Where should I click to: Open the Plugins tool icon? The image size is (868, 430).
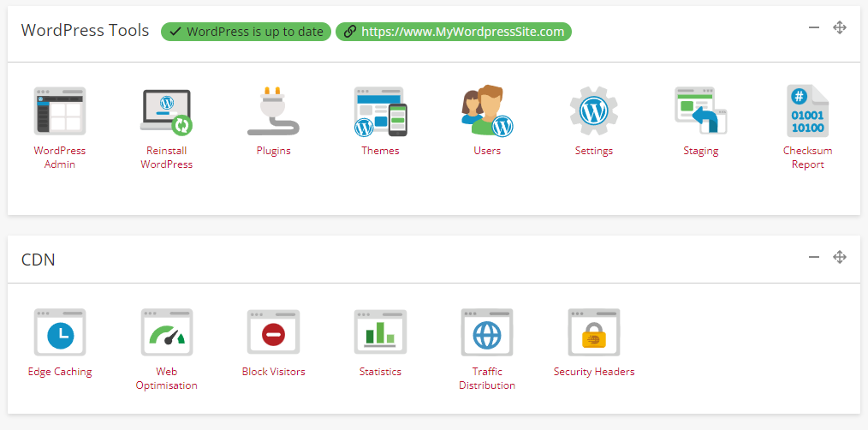(x=273, y=111)
